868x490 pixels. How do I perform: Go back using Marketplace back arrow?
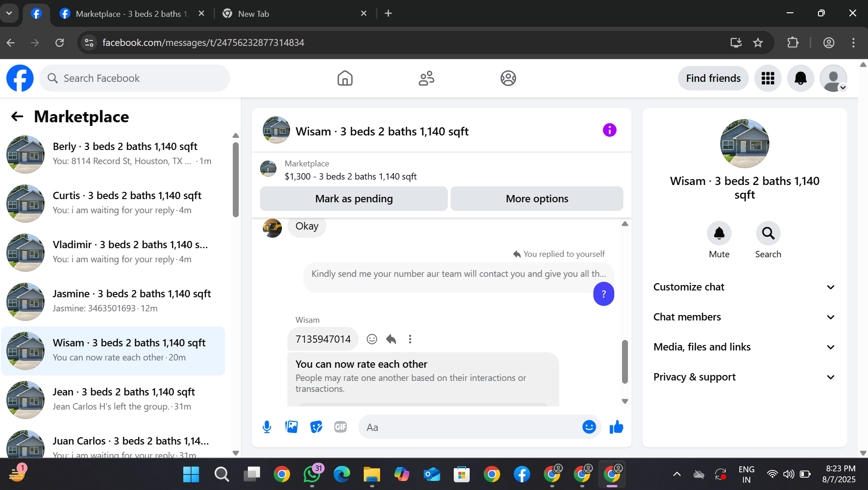click(x=17, y=117)
